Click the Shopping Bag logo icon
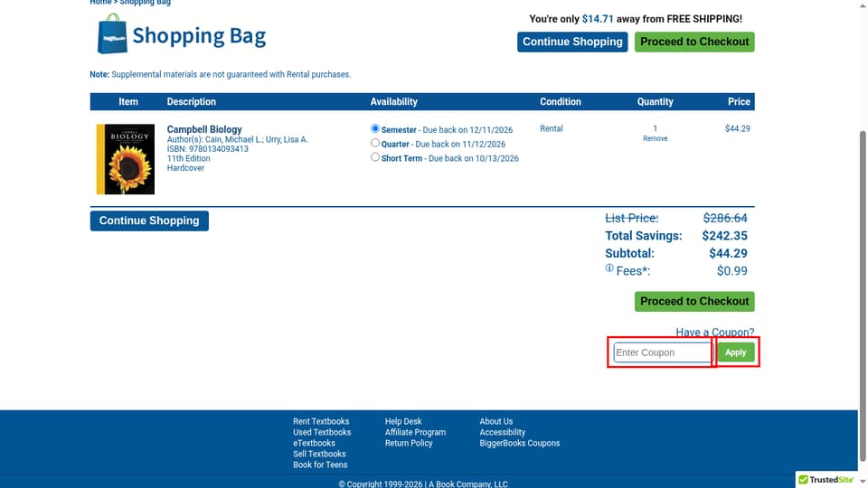This screenshot has height=488, width=868. tap(112, 33)
